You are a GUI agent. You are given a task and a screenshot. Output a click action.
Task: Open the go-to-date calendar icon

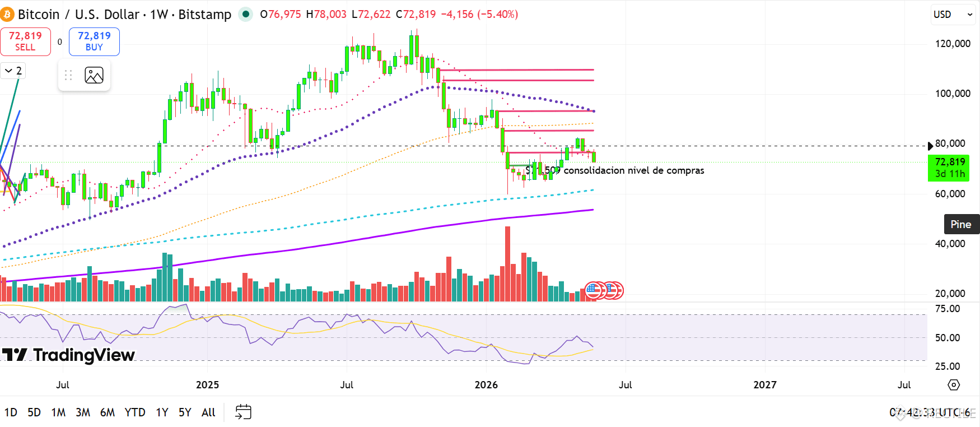[x=243, y=412]
